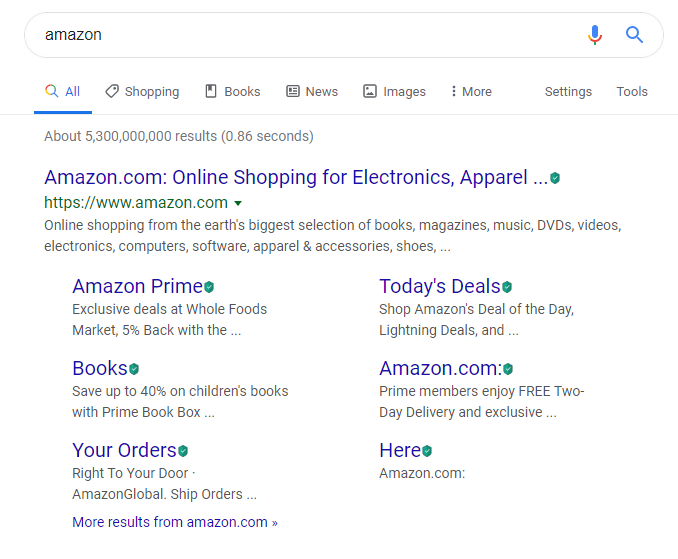The height and width of the screenshot is (559, 678).
Task: Click the blue magnifying glass search button
Action: pyautogui.click(x=634, y=35)
